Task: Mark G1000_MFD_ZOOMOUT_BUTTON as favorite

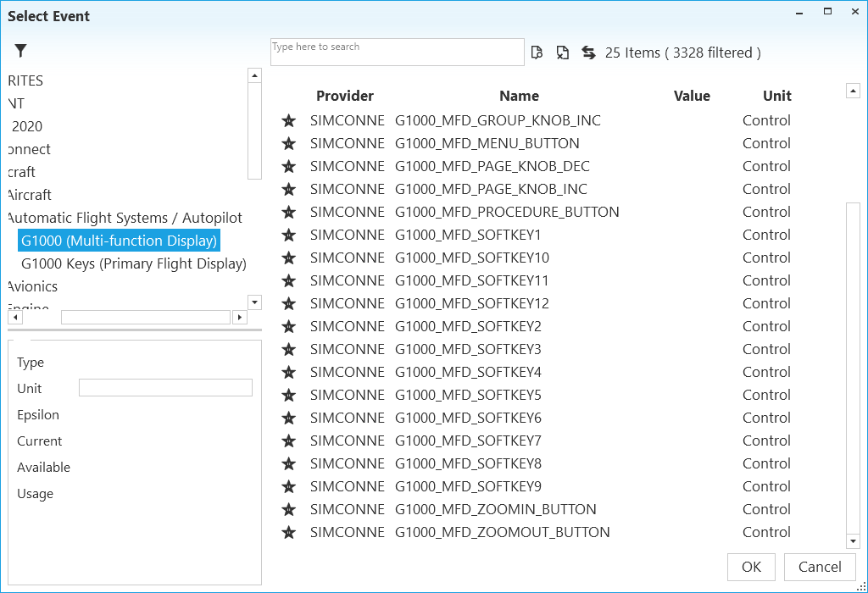Action: click(x=288, y=532)
